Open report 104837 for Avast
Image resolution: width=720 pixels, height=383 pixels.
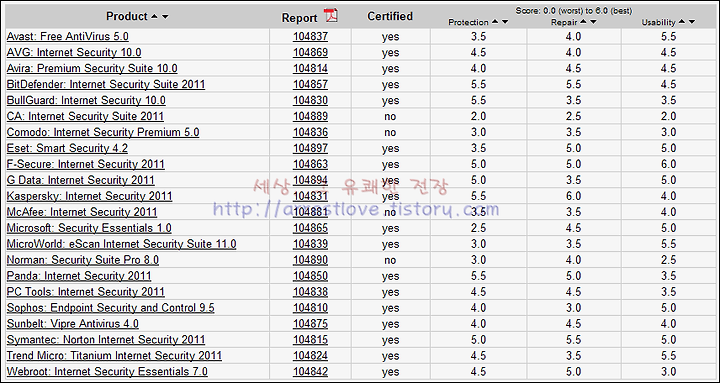click(310, 37)
